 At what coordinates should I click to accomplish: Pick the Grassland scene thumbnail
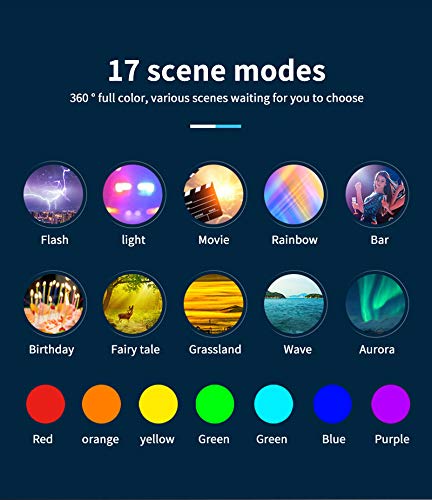tap(214, 304)
